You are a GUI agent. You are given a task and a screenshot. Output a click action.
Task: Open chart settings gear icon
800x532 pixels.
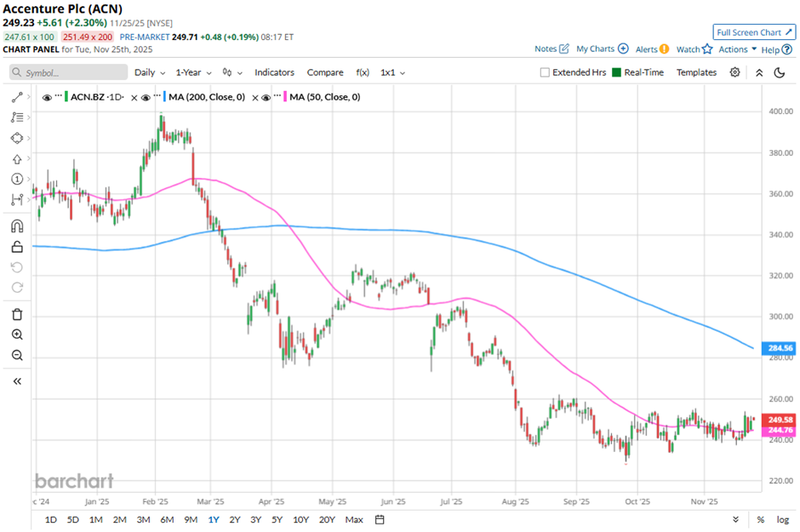coord(734,72)
